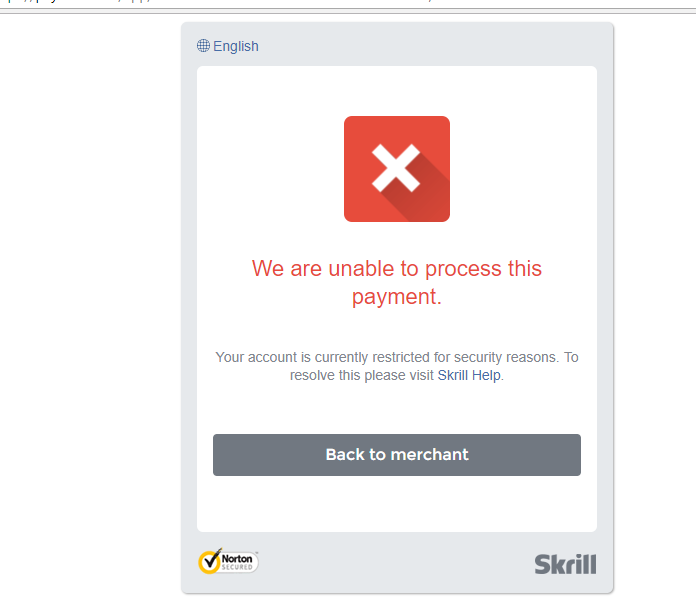This screenshot has height=610, width=696.
Task: Click the globe language icon
Action: click(203, 46)
